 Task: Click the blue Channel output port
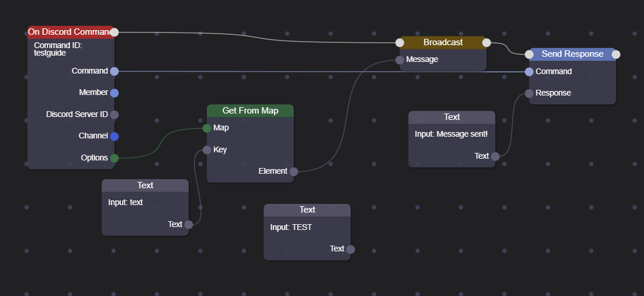[x=114, y=136]
